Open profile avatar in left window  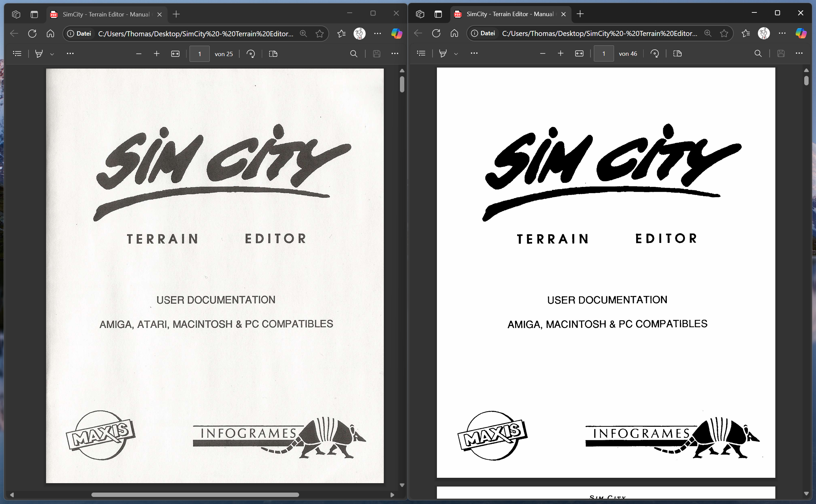pyautogui.click(x=360, y=34)
